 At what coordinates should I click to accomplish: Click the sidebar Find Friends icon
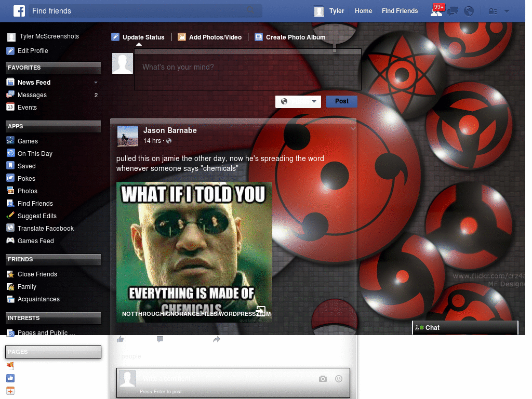10,203
